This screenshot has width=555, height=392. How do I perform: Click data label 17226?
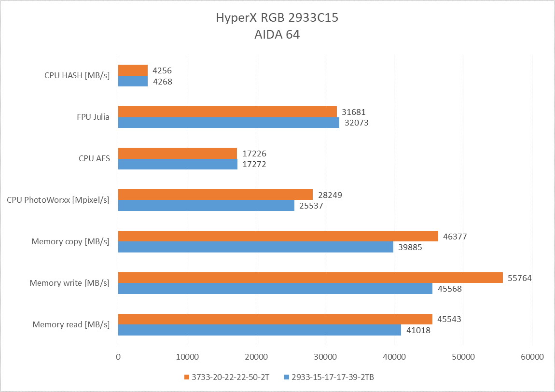[254, 154]
